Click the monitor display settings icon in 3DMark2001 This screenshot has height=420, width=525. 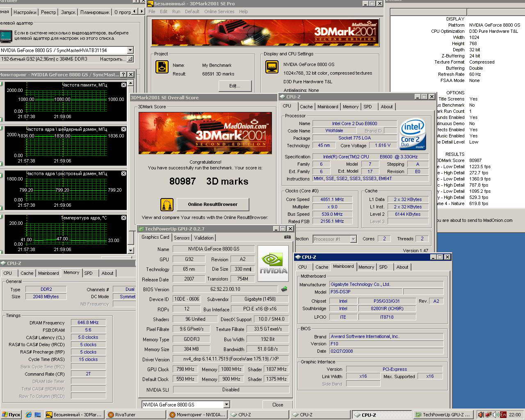click(x=272, y=67)
